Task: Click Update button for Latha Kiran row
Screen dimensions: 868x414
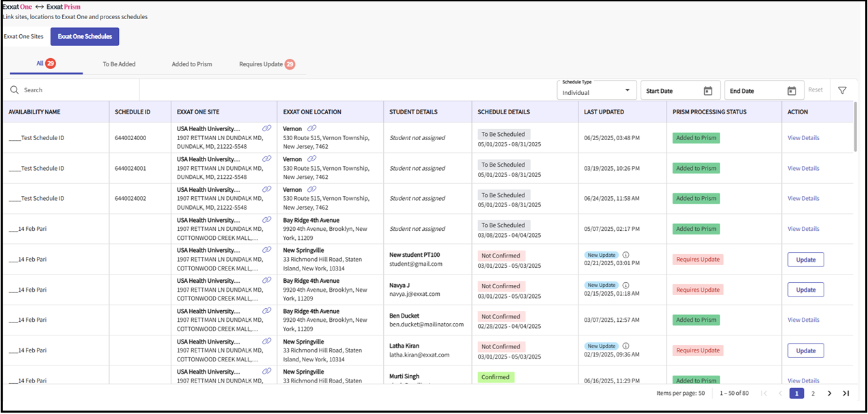Action: pos(805,350)
